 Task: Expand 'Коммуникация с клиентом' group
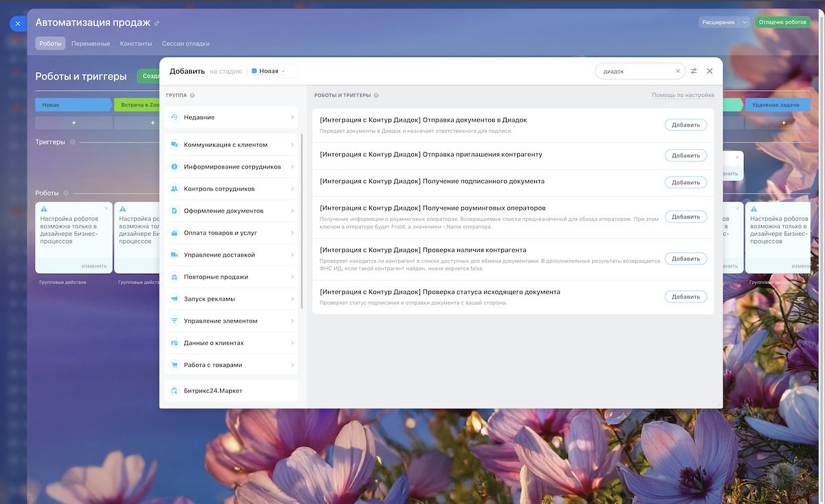click(230, 145)
